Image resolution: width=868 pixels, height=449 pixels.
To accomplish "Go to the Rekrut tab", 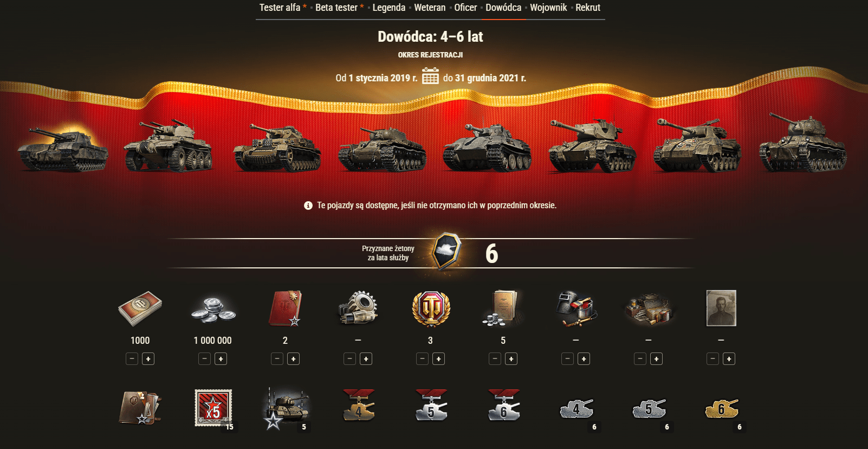I will pos(588,8).
